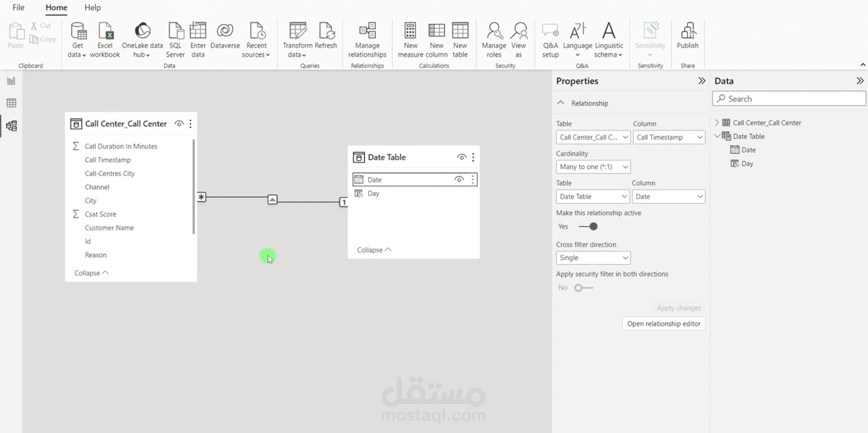This screenshot has height=433, width=868.
Task: Open the Dataverse connector
Action: point(225,36)
